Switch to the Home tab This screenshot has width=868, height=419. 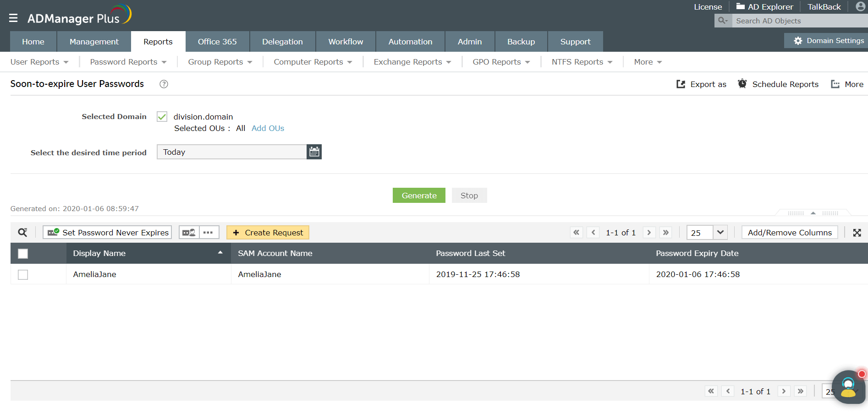[x=33, y=41]
